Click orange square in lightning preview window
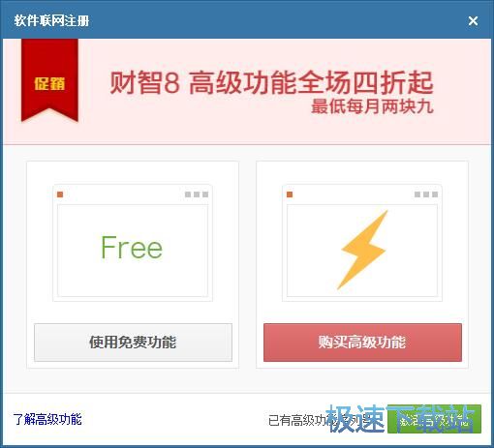The height and width of the screenshot is (448, 494). (x=290, y=194)
